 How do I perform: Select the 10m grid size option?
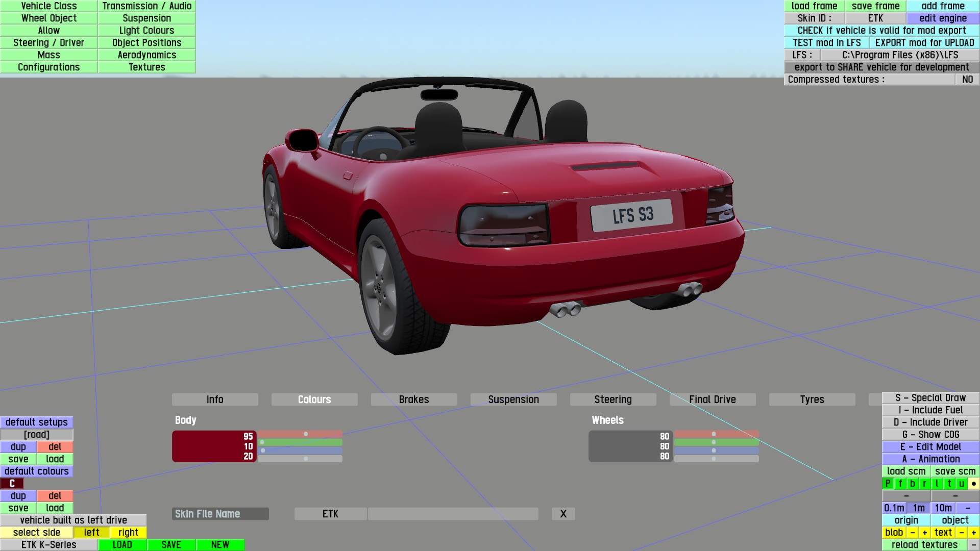pos(943,508)
